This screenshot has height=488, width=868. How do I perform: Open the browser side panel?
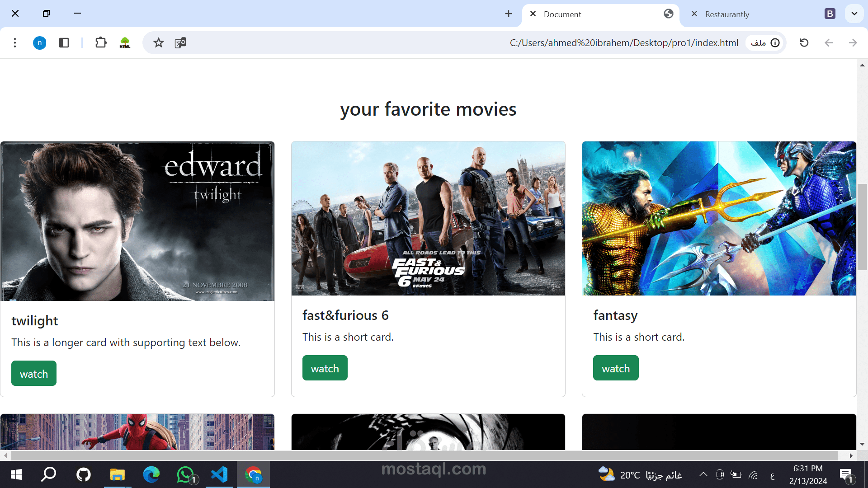(64, 42)
